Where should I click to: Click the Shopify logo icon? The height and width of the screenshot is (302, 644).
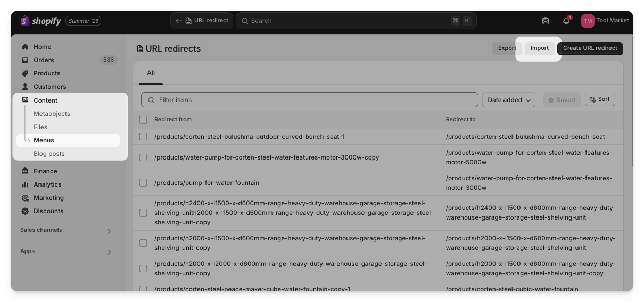tap(25, 21)
